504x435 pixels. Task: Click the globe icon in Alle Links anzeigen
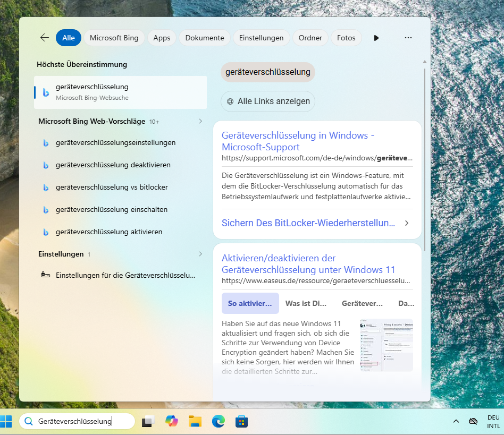point(230,101)
